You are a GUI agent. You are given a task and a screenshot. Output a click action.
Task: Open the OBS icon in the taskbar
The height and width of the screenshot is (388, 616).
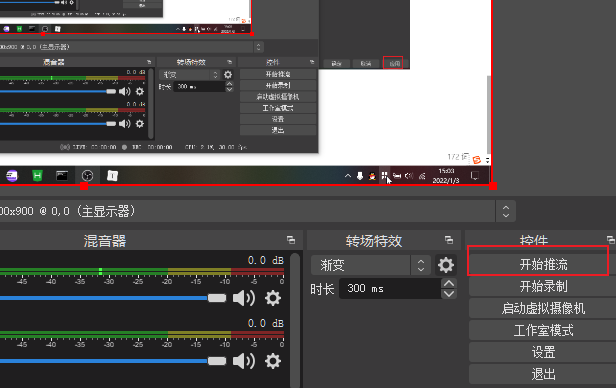coord(87,176)
